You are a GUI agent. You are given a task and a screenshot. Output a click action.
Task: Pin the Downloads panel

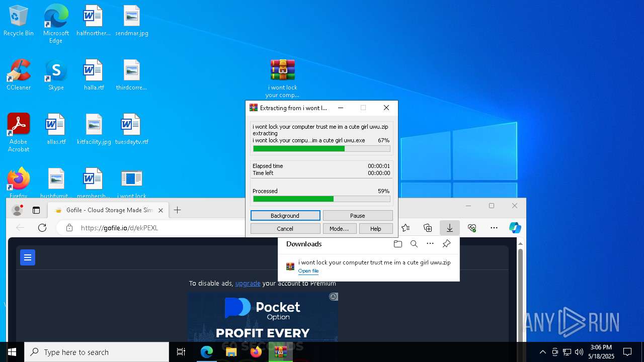click(446, 244)
